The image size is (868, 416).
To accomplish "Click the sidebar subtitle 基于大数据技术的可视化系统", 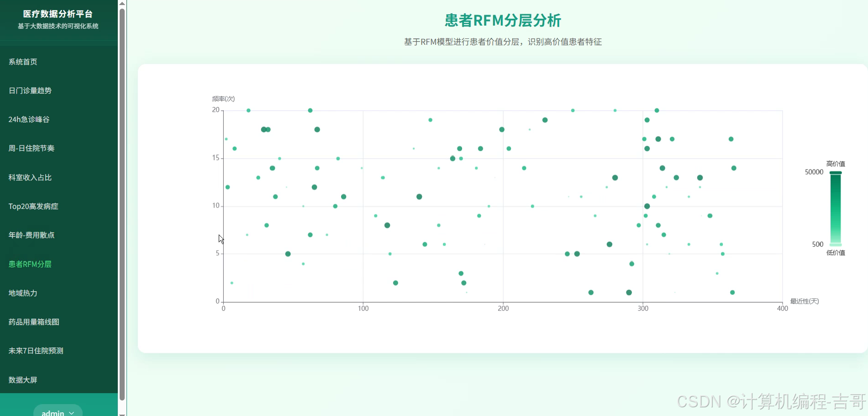I will (58, 26).
